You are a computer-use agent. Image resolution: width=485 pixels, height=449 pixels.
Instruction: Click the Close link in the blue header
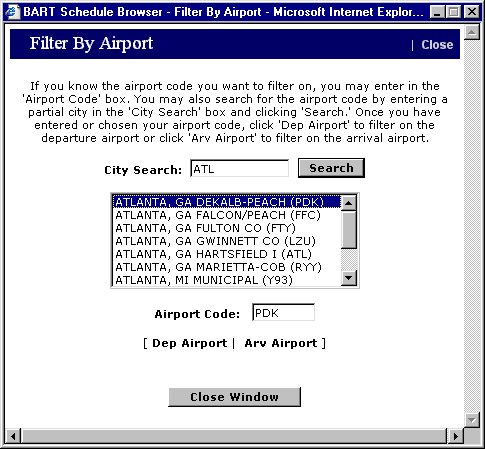437,45
